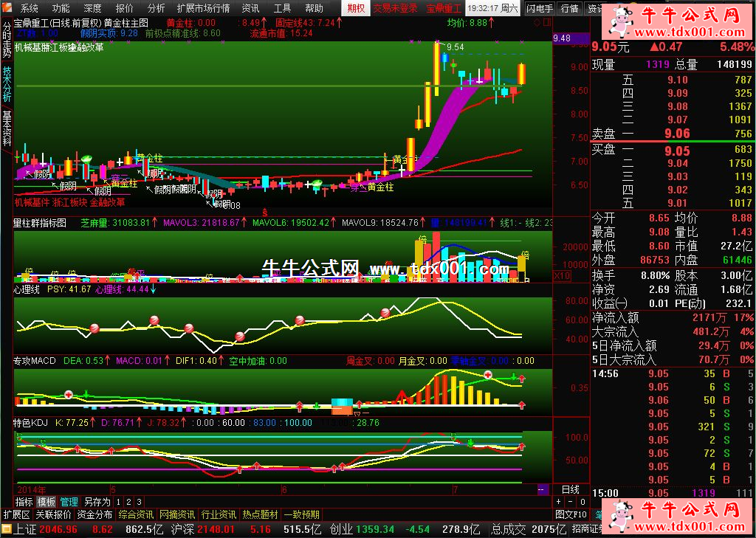Open the 行业资讯 tab
Screen dimensions: 756x538
[219, 514]
